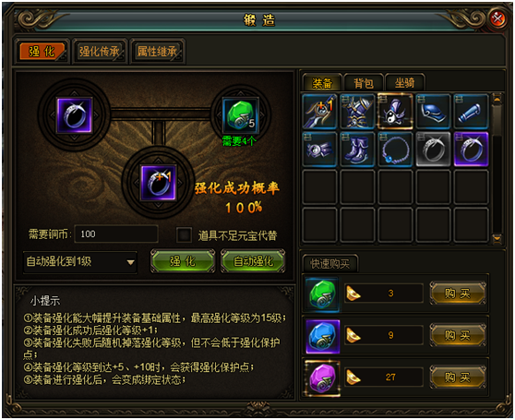
Task: Select the bead necklace equipment icon
Action: click(395, 150)
